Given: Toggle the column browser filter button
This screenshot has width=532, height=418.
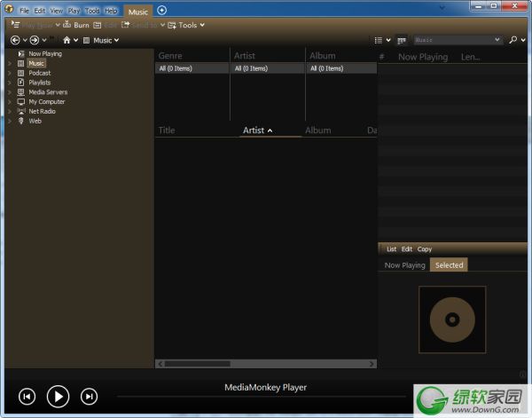Looking at the screenshot, I should click(x=402, y=41).
